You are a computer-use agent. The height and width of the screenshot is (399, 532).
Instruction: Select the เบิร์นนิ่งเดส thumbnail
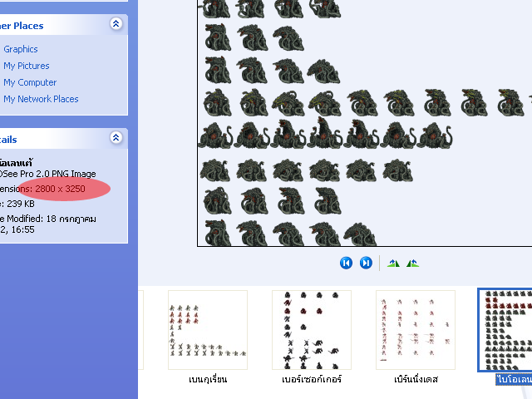click(x=416, y=330)
